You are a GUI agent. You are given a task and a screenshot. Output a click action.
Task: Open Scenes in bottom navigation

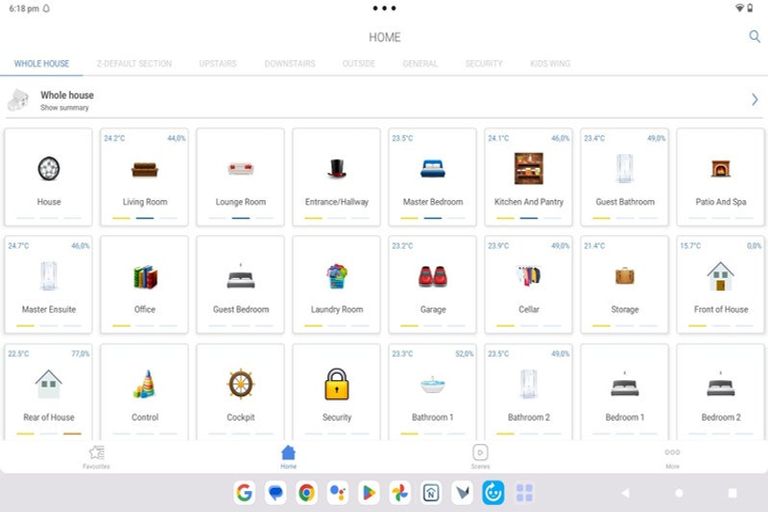(x=480, y=456)
